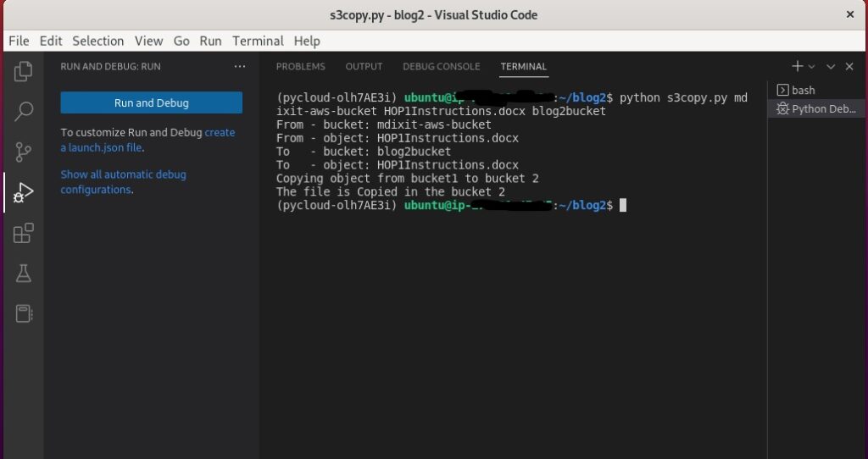This screenshot has height=459, width=868.
Task: Open the notebook icon in the activity bar
Action: coord(23,313)
